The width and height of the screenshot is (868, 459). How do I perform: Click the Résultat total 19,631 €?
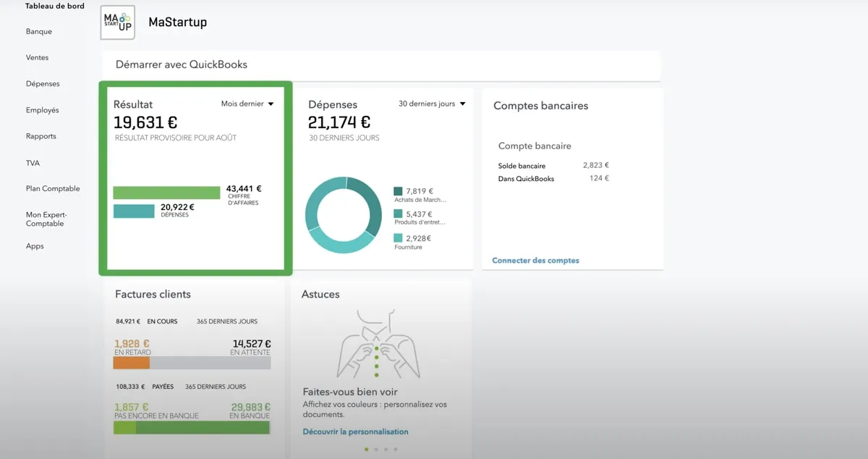[x=145, y=123]
